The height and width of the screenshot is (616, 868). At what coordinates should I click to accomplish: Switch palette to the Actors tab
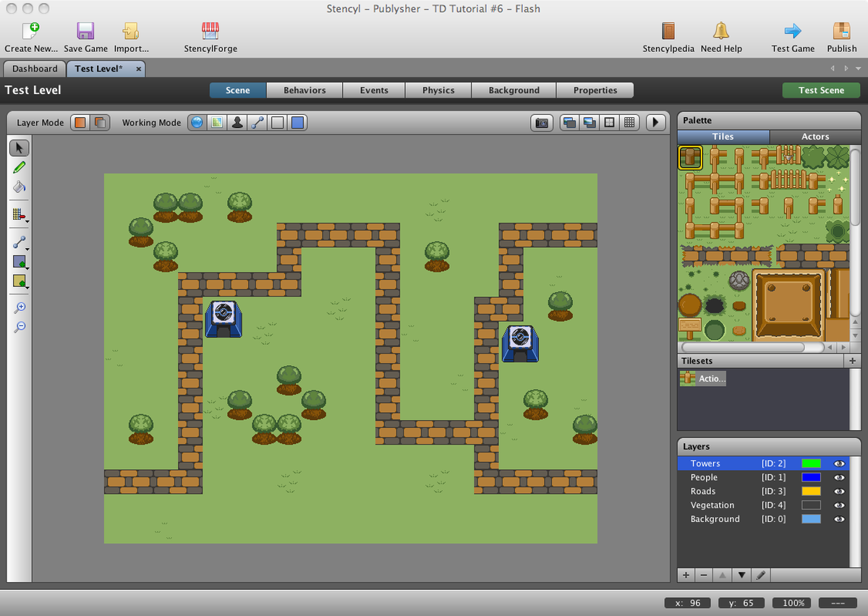(814, 137)
